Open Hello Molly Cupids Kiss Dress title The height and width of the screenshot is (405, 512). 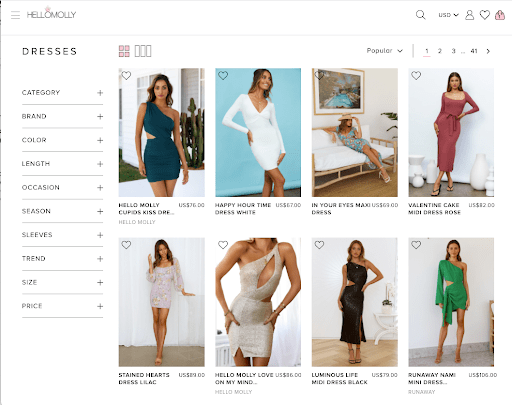[x=146, y=209]
